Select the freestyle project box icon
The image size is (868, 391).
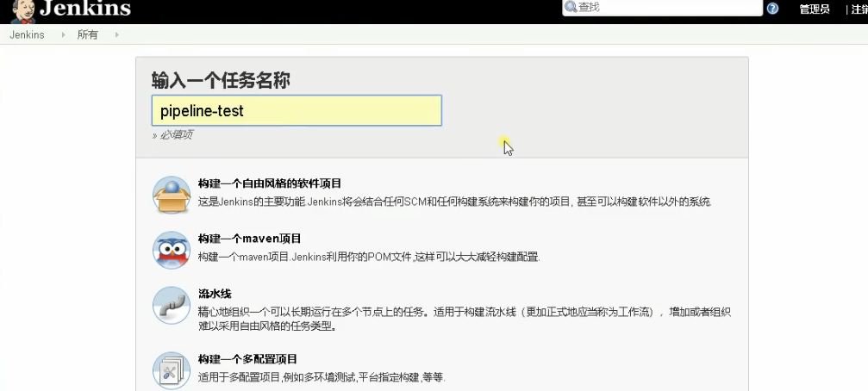172,195
